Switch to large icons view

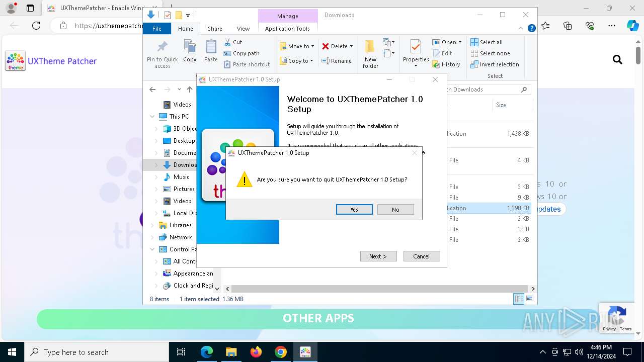(x=529, y=299)
